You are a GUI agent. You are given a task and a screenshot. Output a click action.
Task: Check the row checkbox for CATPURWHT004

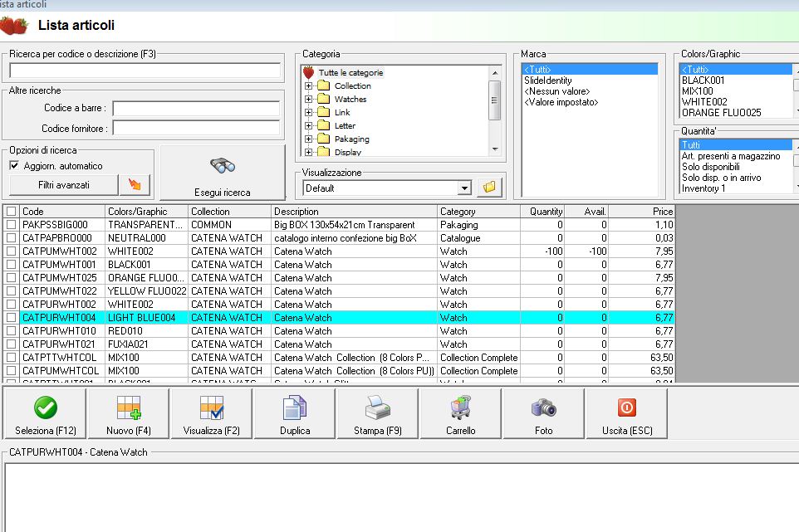click(11, 317)
